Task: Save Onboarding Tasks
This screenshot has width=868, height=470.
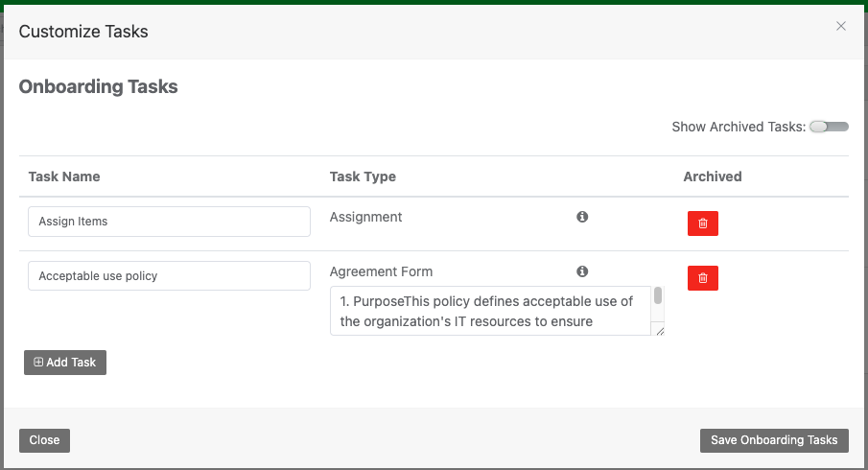Action: click(x=774, y=440)
